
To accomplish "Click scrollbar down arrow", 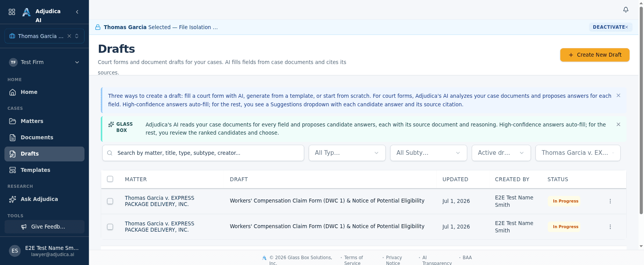I will coord(641,246).
